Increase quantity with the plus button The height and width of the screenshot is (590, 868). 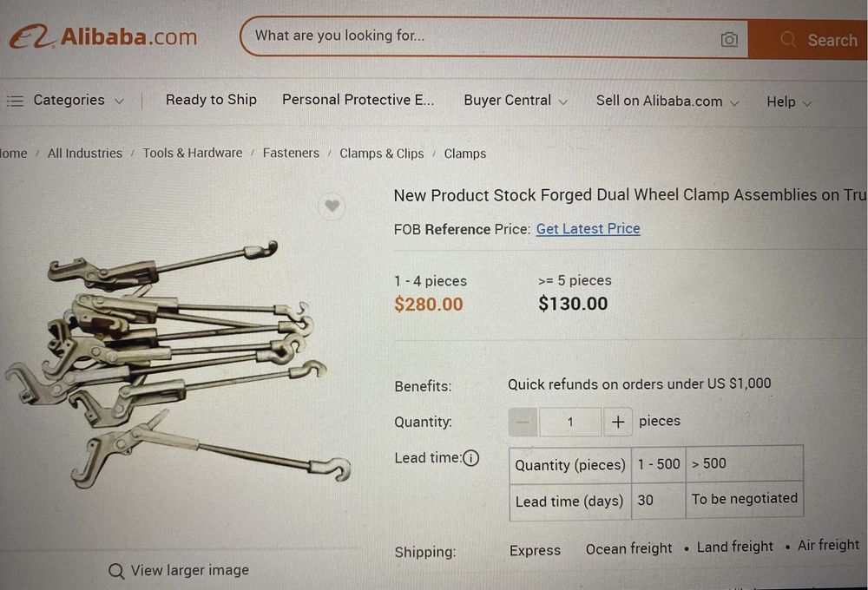click(617, 422)
